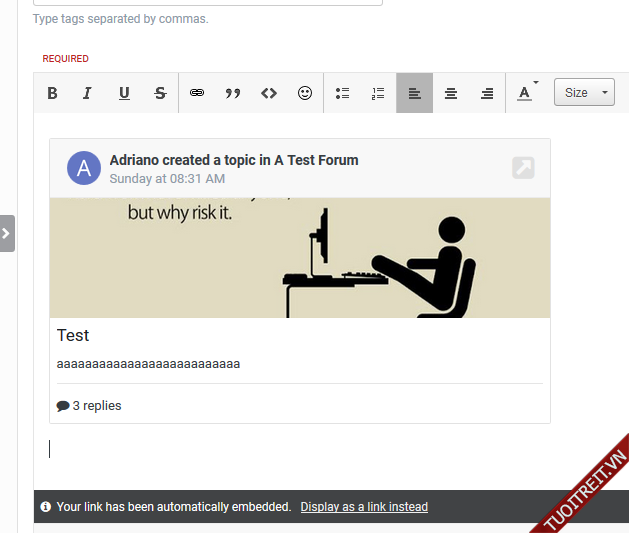Click 'Display as a link instead'
Viewport: 629px width, 533px height.
click(x=364, y=507)
